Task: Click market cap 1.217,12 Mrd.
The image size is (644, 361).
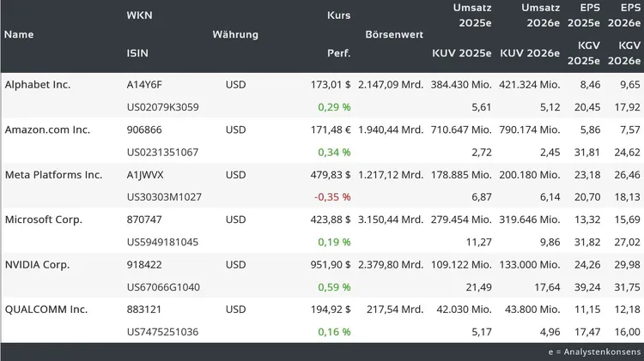Action: point(391,175)
